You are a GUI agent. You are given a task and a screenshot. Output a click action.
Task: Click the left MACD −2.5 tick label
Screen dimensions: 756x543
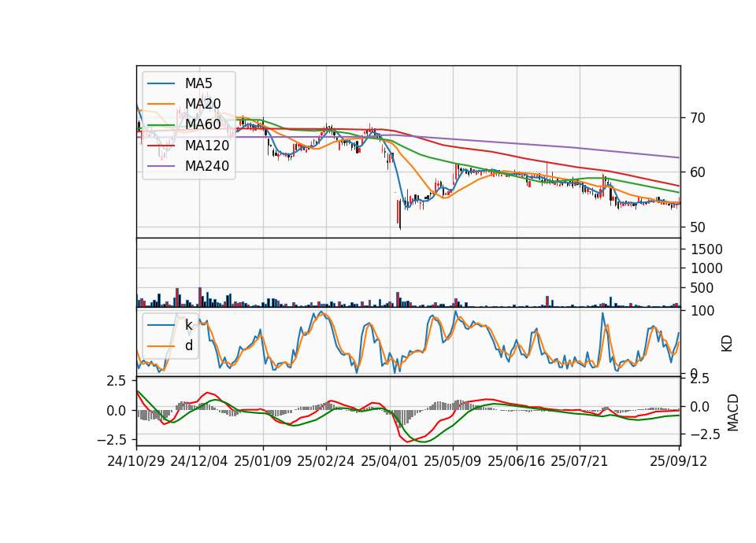pos(112,440)
